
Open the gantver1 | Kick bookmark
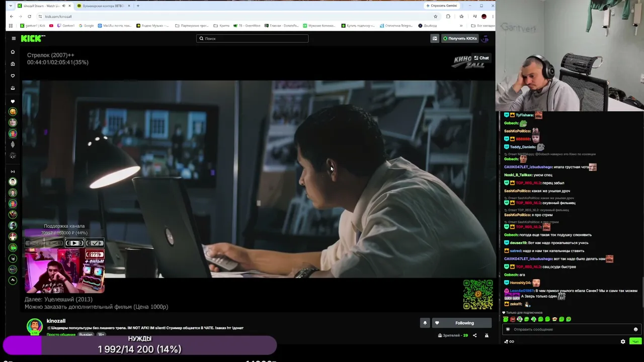tap(32, 26)
